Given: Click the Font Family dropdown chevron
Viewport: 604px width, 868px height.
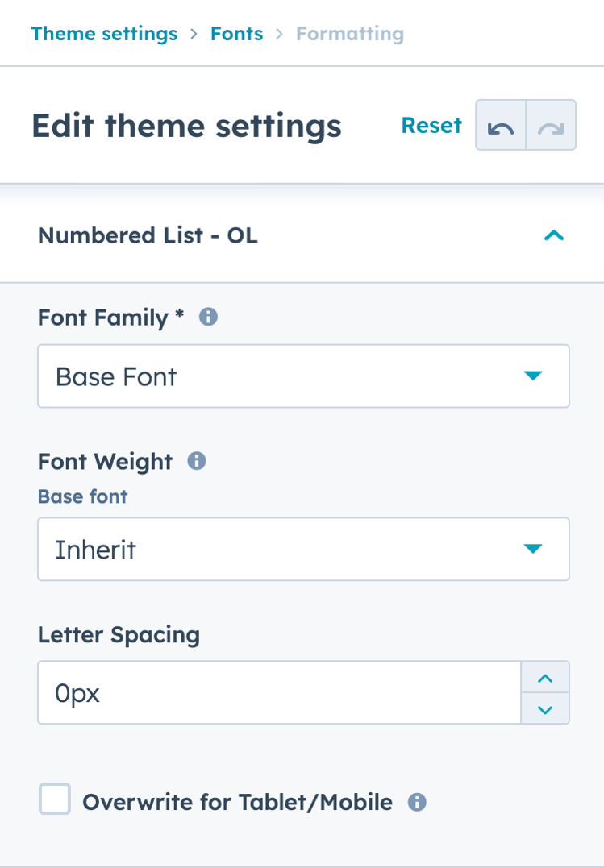Looking at the screenshot, I should 532,376.
